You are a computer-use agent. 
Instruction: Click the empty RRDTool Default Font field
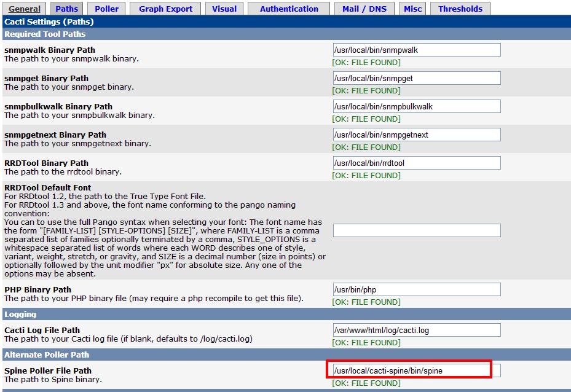coord(417,230)
